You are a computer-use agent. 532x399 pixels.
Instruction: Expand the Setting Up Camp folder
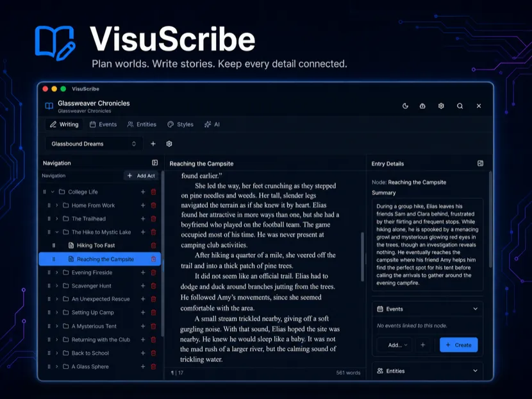coord(56,312)
